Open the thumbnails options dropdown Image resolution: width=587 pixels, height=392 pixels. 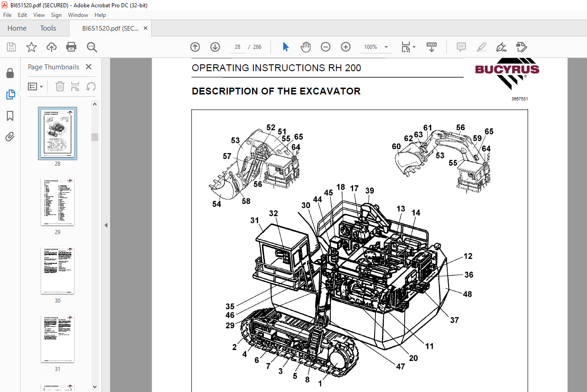36,86
